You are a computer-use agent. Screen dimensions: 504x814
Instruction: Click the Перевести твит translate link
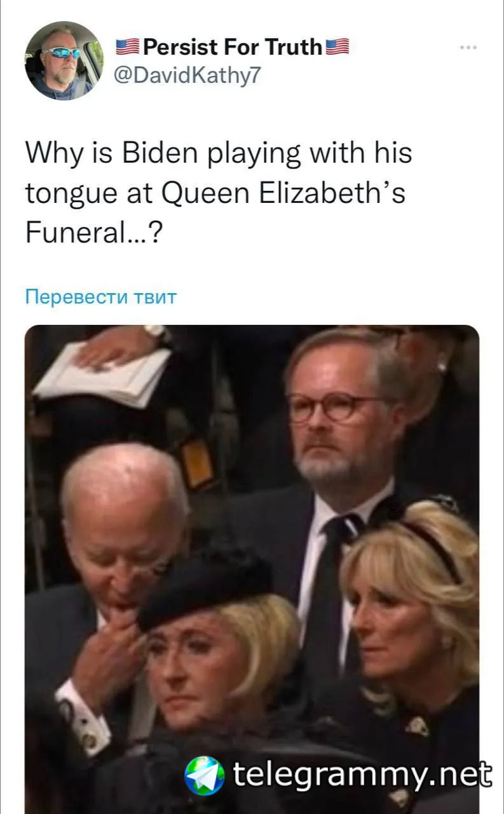[100, 296]
